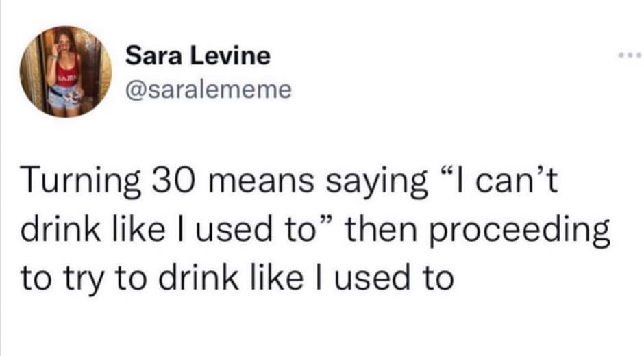Click the @saralememe handle
The width and height of the screenshot is (644, 356).
tap(208, 88)
